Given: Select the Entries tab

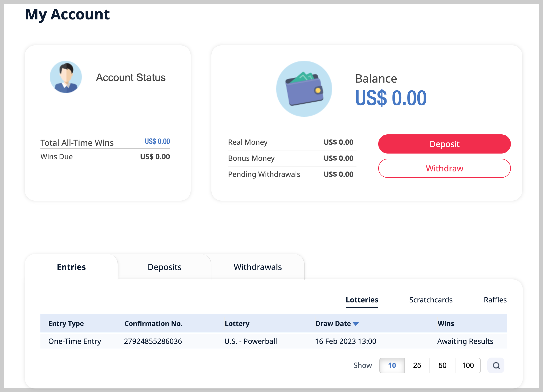Looking at the screenshot, I should pyautogui.click(x=71, y=267).
